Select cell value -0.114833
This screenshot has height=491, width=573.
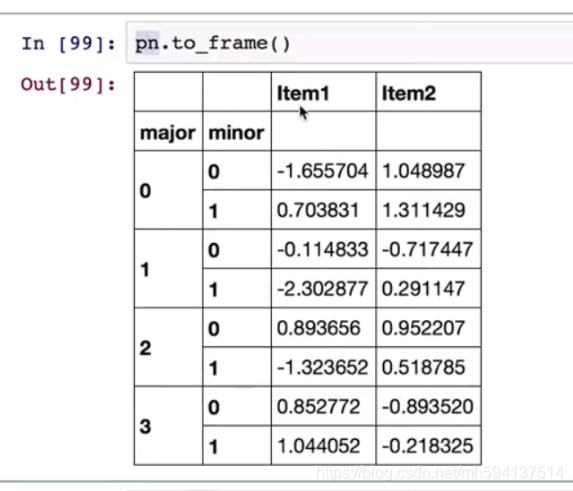point(322,250)
